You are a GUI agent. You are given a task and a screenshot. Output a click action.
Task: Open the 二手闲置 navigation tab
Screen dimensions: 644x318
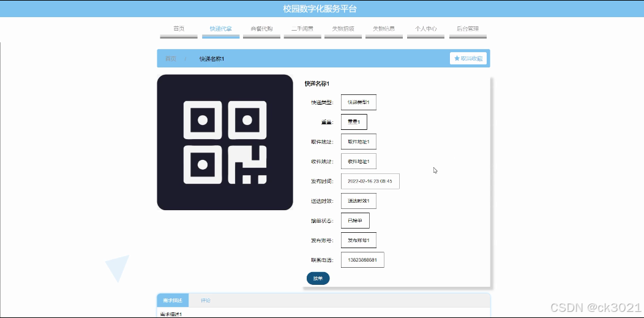[302, 29]
